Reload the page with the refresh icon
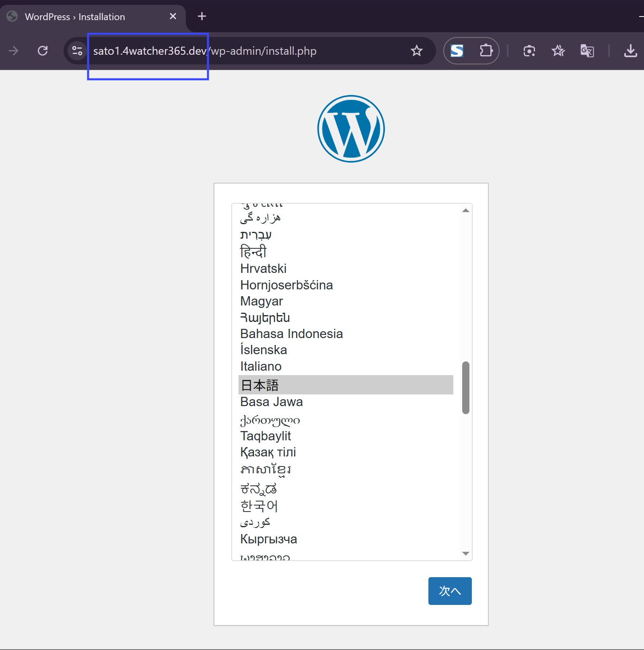 (x=43, y=51)
